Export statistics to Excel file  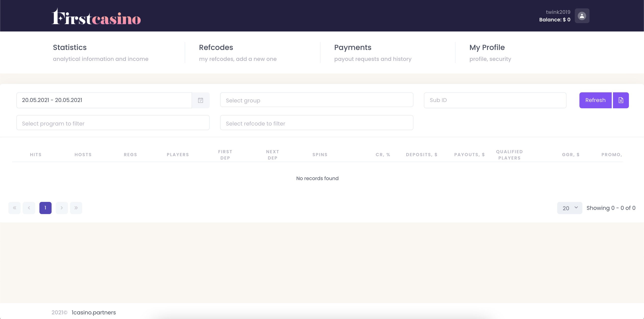pos(621,100)
